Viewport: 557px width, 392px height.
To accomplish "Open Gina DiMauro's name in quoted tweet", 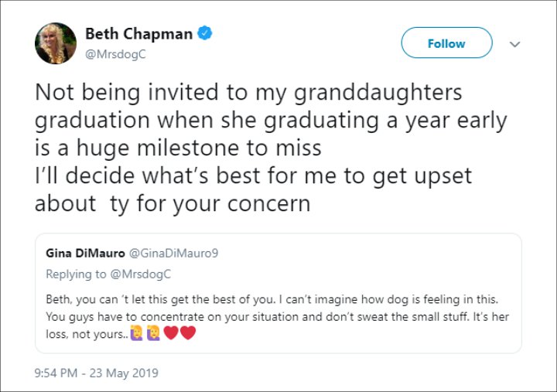I will coord(83,253).
